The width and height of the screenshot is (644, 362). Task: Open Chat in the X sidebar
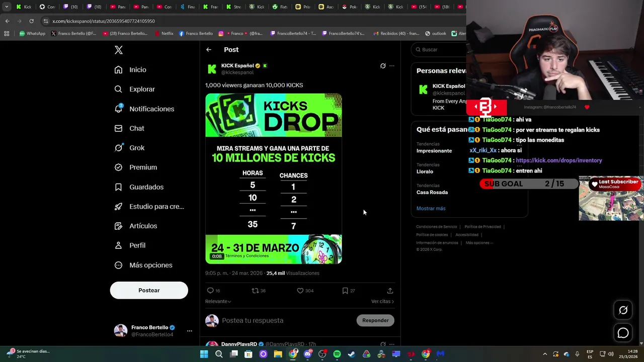pyautogui.click(x=129, y=128)
